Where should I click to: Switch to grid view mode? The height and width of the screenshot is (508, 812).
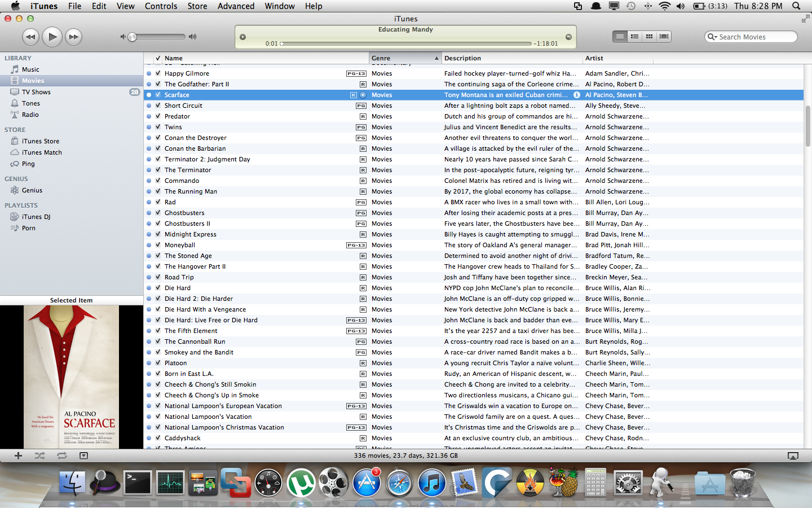point(649,37)
